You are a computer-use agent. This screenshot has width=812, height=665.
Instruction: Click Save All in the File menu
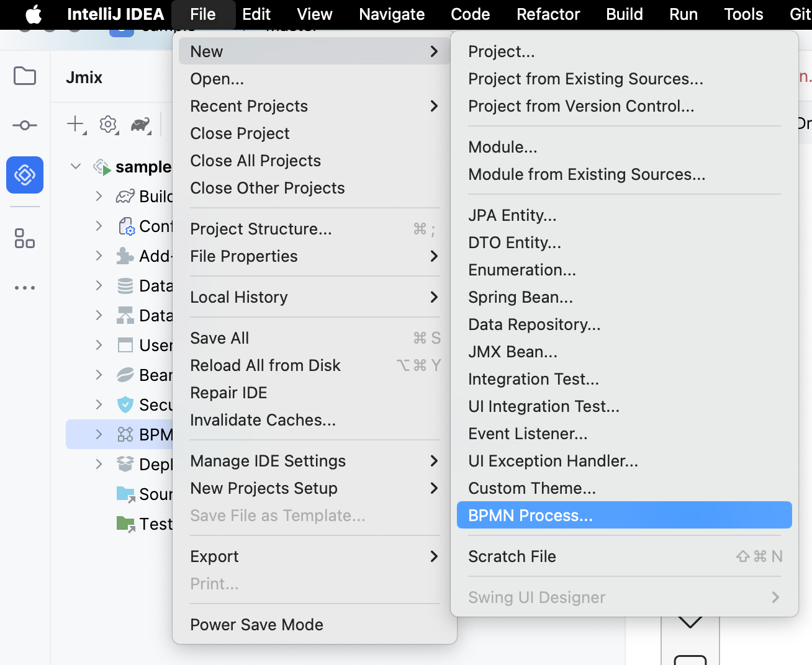click(219, 337)
